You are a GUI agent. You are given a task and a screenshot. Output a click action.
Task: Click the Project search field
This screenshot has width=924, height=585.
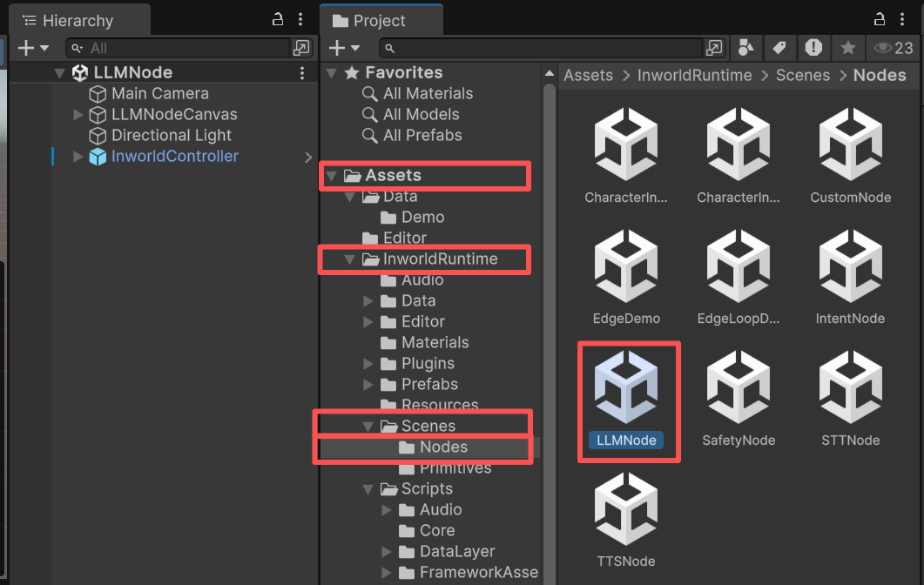[543, 48]
